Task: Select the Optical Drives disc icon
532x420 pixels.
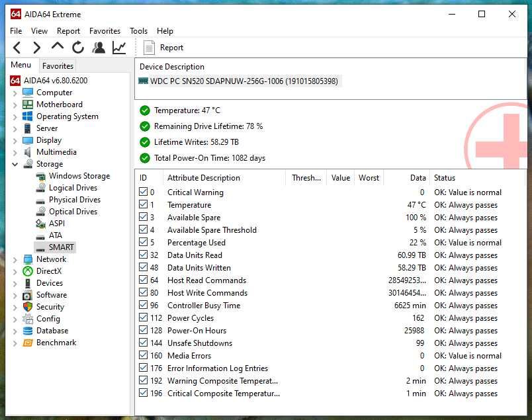Action: pyautogui.click(x=41, y=212)
